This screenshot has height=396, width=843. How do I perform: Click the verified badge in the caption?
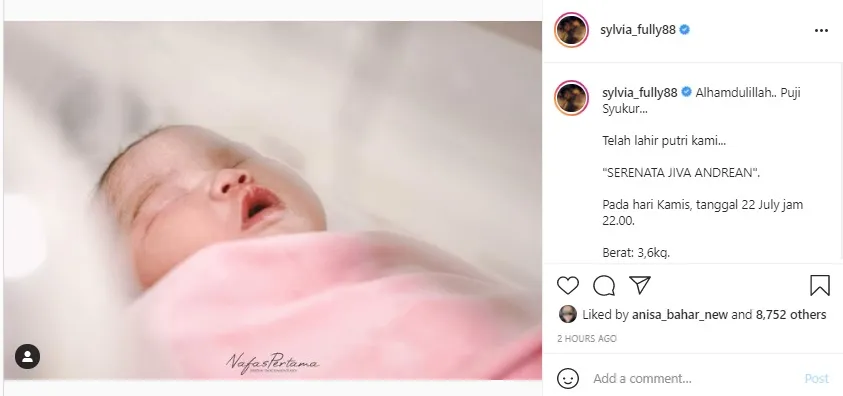click(x=686, y=92)
